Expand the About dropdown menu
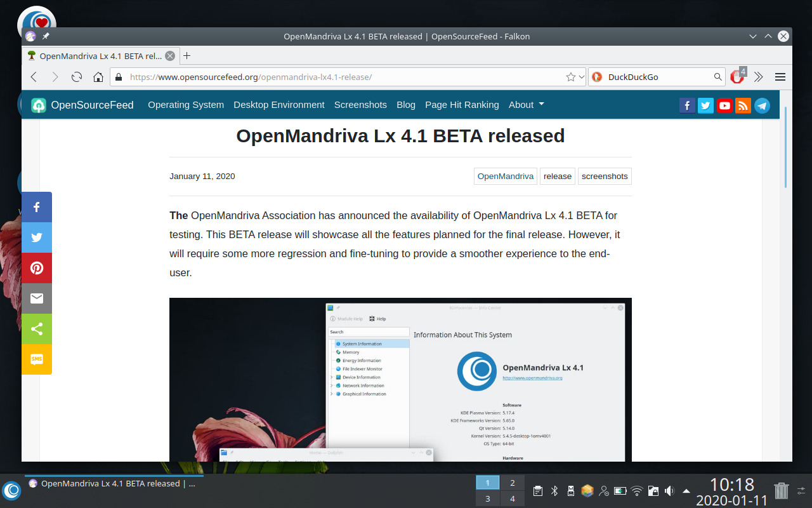Viewport: 812px width, 508px height. (526, 105)
